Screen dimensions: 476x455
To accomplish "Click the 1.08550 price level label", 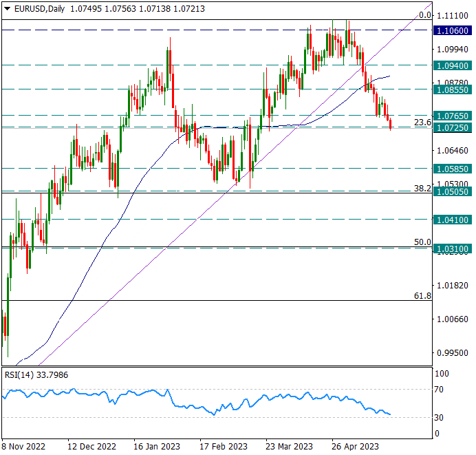I will (x=453, y=89).
